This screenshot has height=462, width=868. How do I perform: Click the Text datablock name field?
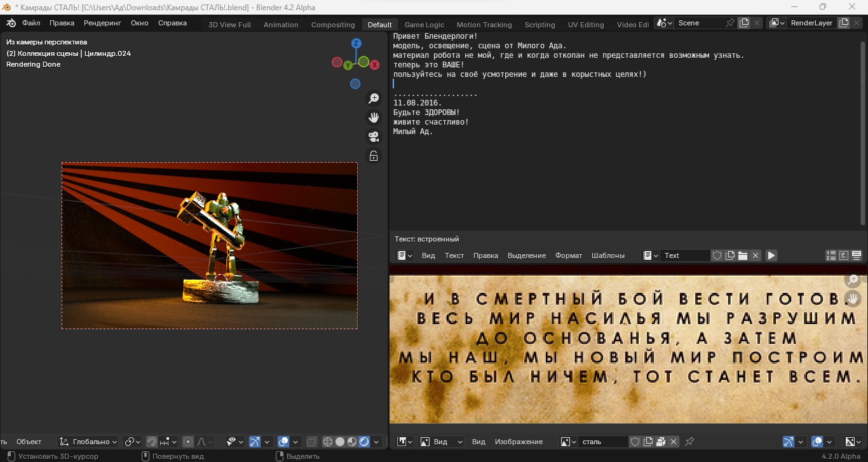pos(685,255)
